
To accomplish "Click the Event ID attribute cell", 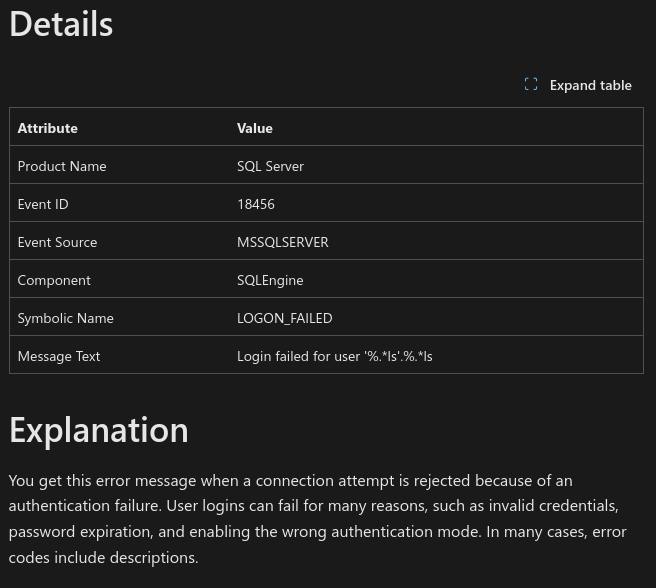I will point(43,204).
